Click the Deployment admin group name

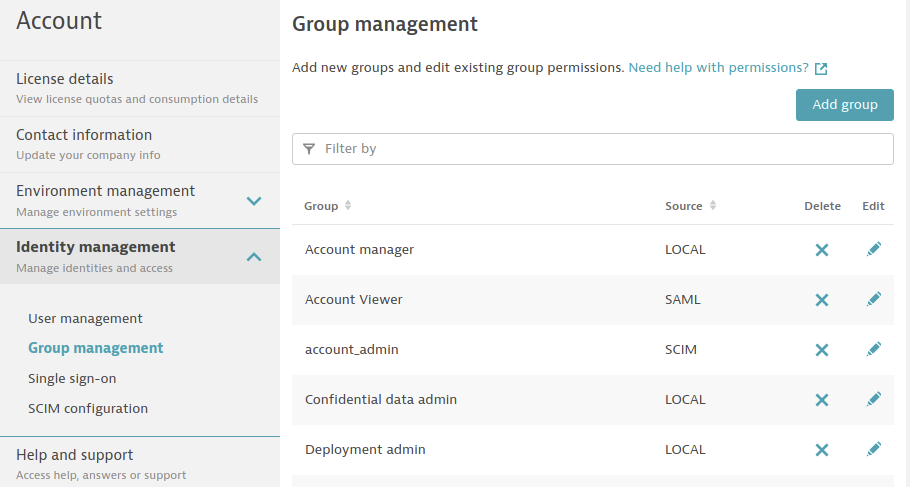365,449
